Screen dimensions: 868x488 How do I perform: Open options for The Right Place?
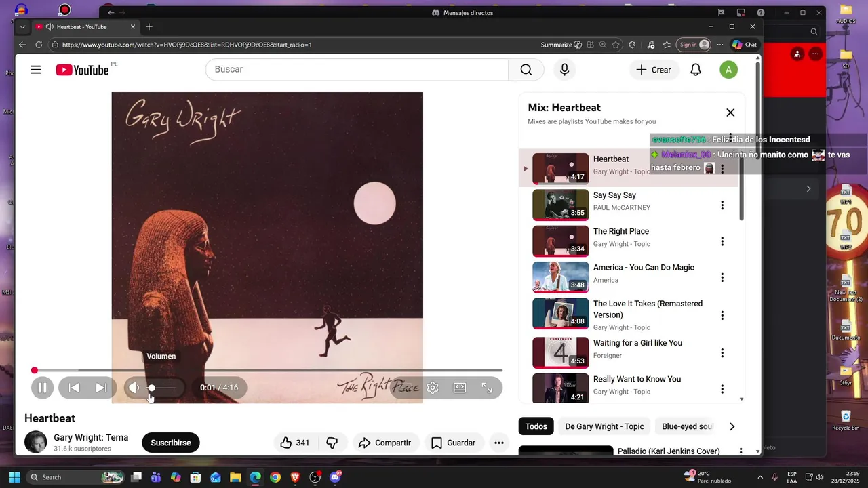722,241
